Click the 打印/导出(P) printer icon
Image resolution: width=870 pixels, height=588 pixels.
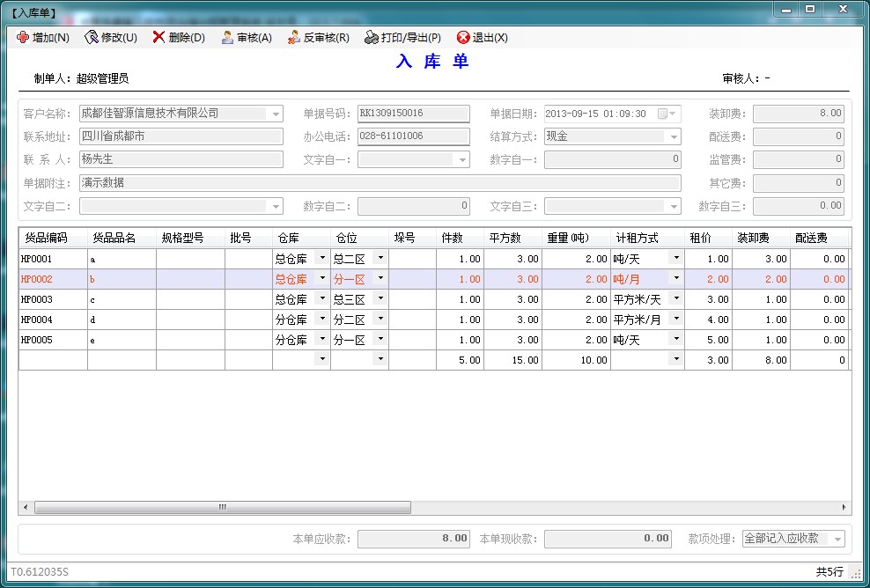pos(372,38)
